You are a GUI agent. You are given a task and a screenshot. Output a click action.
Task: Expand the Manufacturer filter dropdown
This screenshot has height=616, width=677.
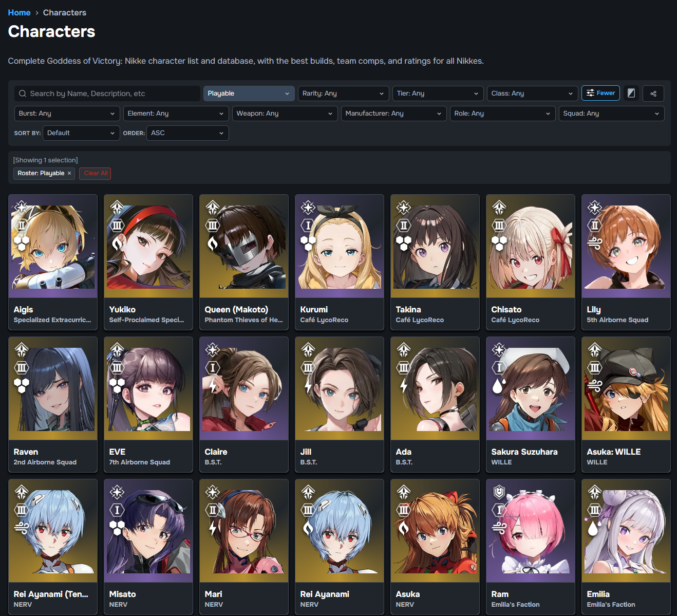click(394, 114)
